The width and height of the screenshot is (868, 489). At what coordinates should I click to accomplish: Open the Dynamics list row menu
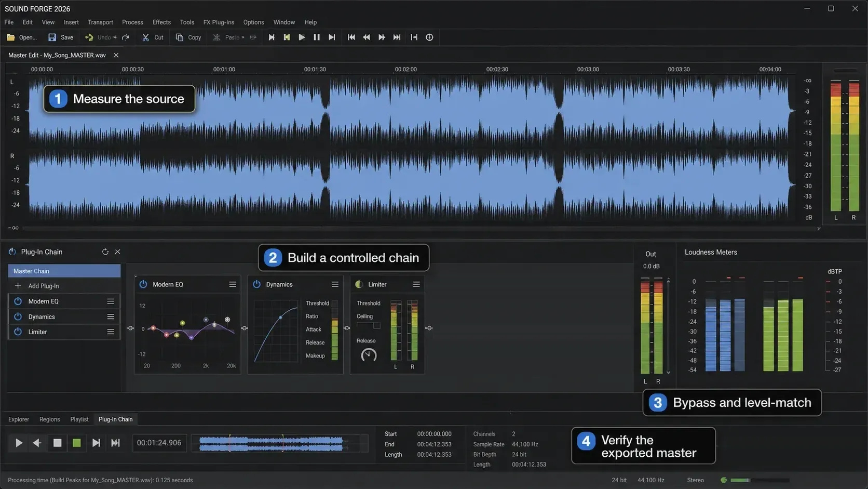click(111, 316)
